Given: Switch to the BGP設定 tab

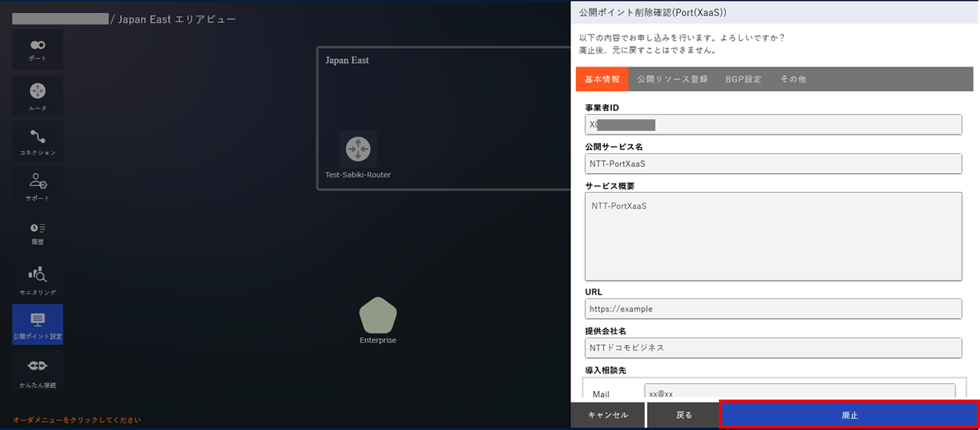Looking at the screenshot, I should [x=743, y=79].
